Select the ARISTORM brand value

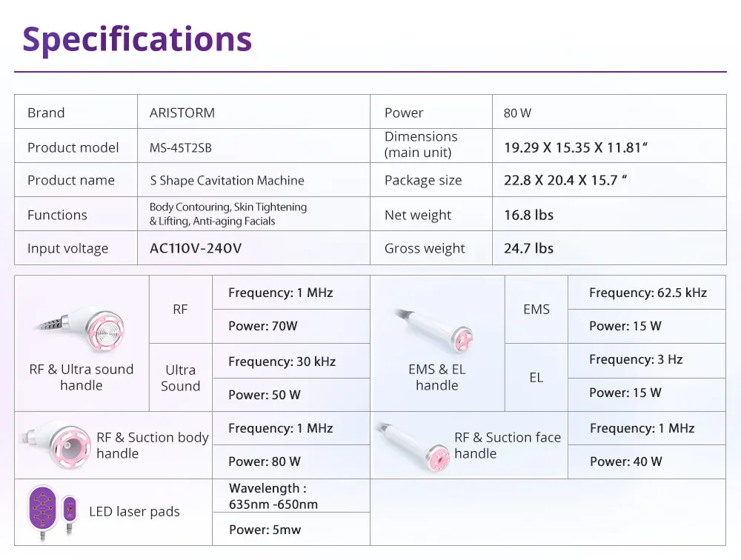182,113
